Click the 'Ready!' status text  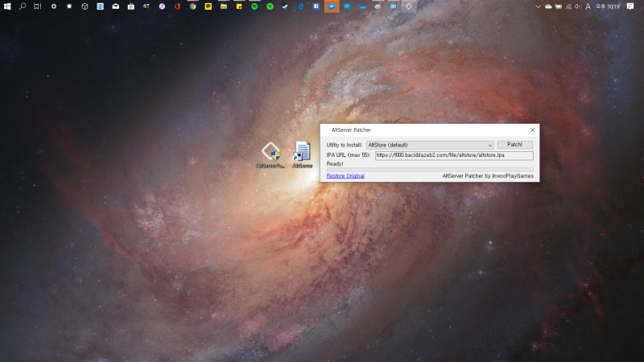pyautogui.click(x=335, y=164)
